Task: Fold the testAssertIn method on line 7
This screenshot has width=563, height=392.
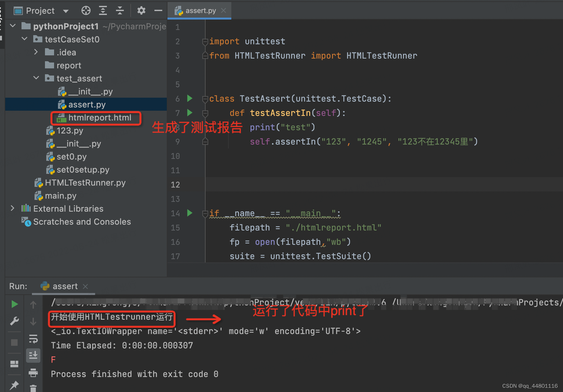Action: coord(205,113)
